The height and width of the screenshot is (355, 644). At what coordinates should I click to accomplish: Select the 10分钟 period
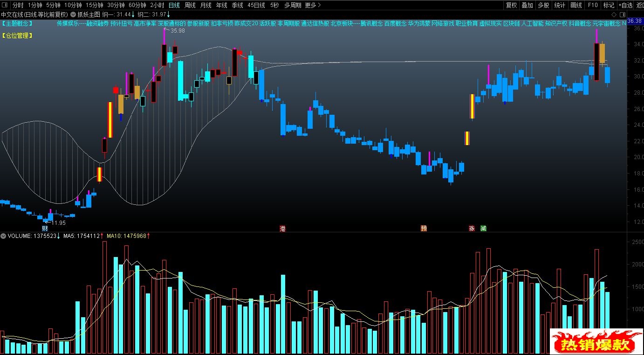(x=73, y=5)
